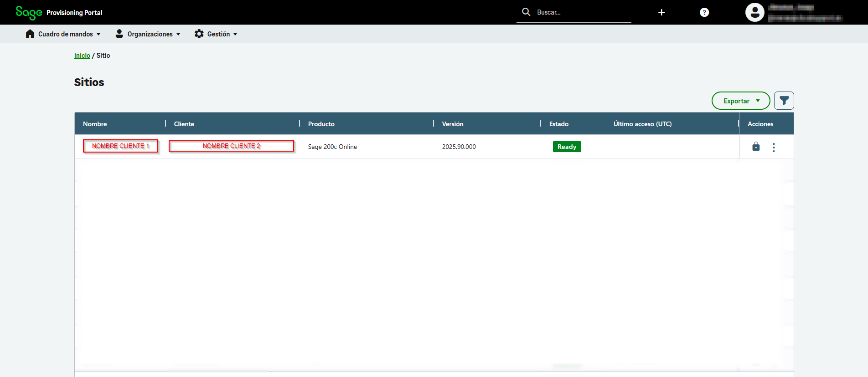Click the plus icon in top bar
This screenshot has width=868, height=377.
661,12
